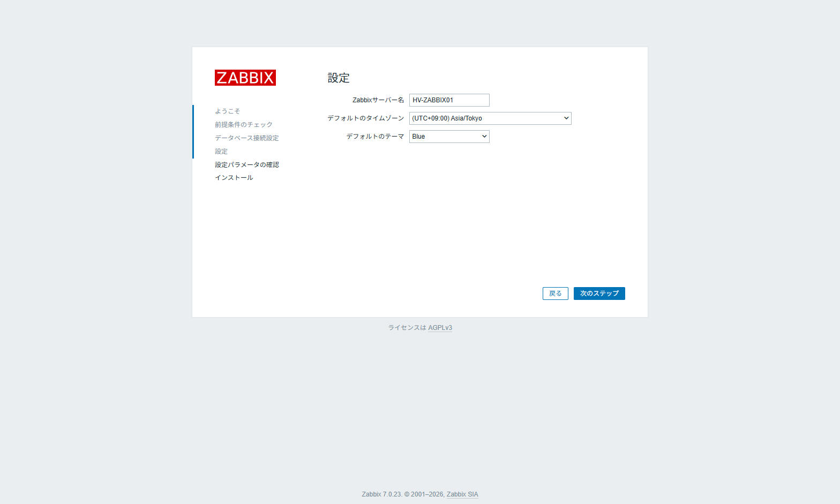The width and height of the screenshot is (840, 504).
Task: Open the default theme dropdown showing Blue
Action: pos(449,137)
